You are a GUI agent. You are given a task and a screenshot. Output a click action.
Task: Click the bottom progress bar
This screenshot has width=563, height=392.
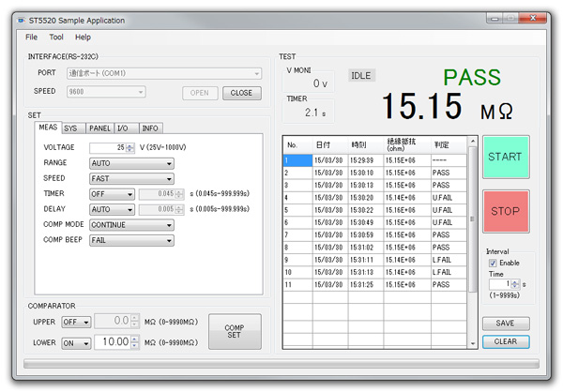coord(281,364)
